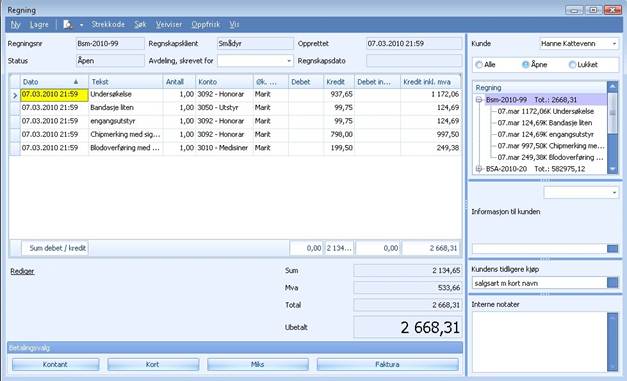Screen dimensions: 627x381
Task: Click the Mva value 533,66
Action: point(407,288)
